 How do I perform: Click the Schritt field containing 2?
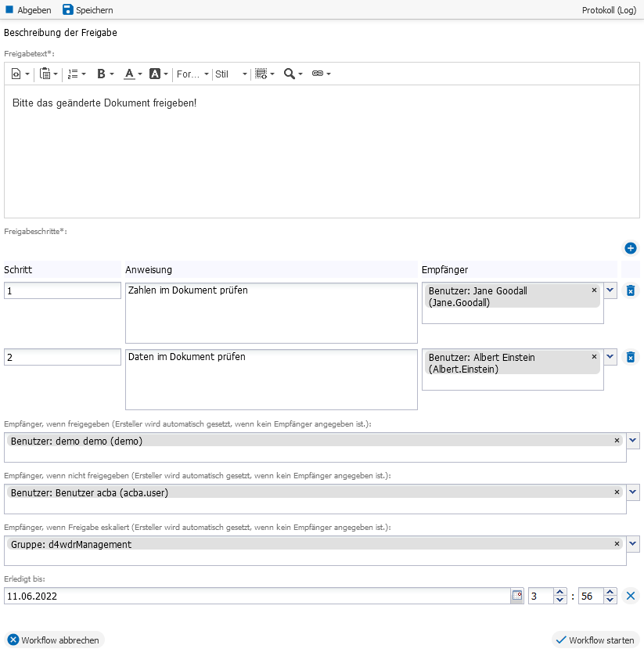coord(63,357)
